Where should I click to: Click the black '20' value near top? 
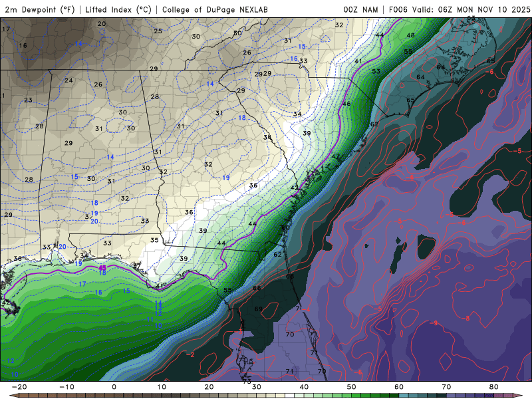click(102, 24)
